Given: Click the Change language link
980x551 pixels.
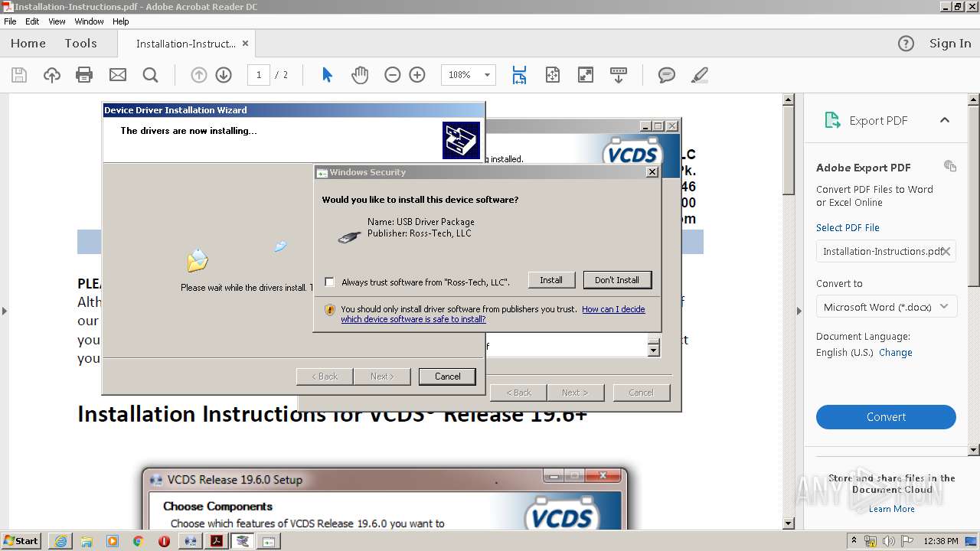Looking at the screenshot, I should (x=896, y=353).
